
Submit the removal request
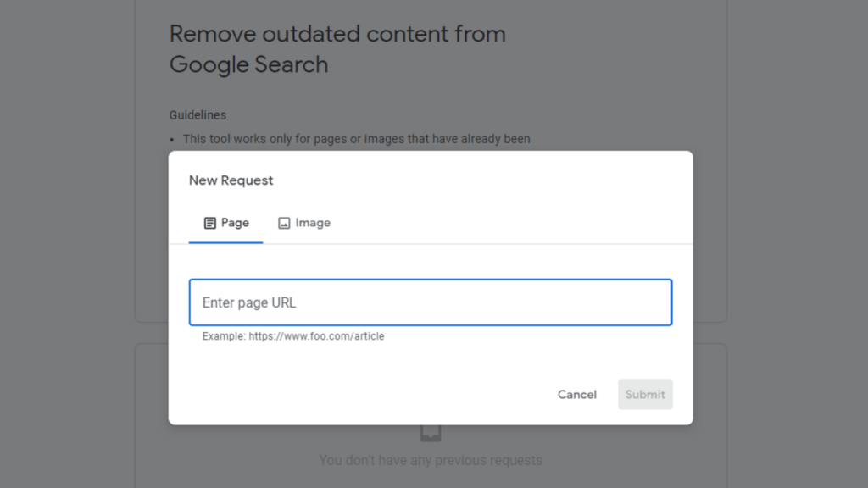(x=645, y=394)
